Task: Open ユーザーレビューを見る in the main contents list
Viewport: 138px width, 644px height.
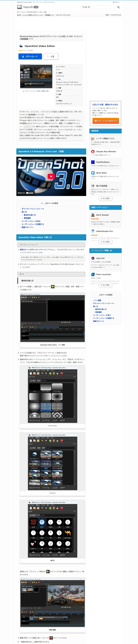Action: (x=31, y=221)
